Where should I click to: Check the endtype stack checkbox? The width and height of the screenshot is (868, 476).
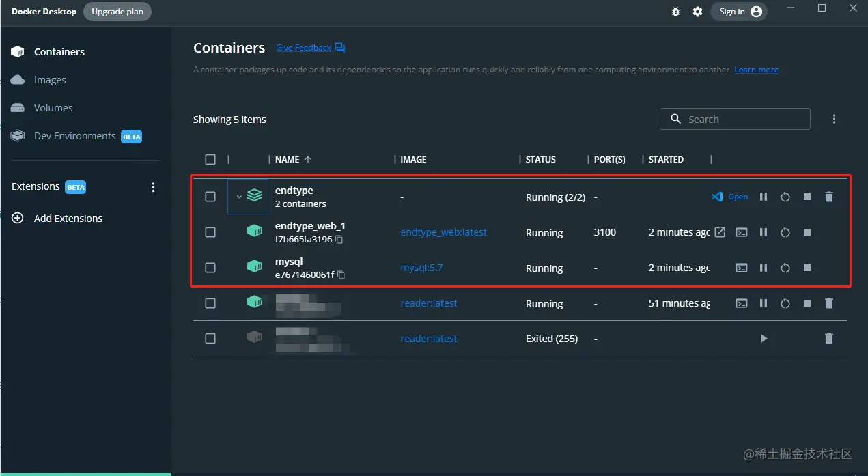pyautogui.click(x=210, y=197)
